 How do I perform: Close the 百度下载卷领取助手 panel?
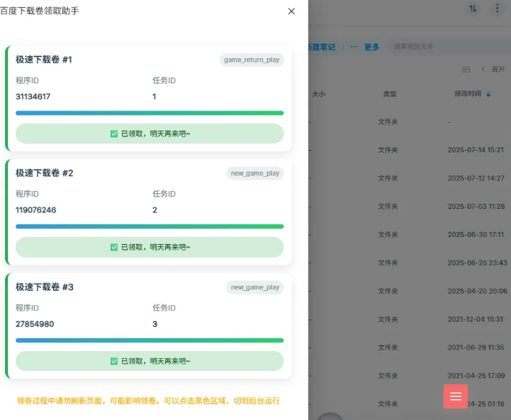click(291, 11)
